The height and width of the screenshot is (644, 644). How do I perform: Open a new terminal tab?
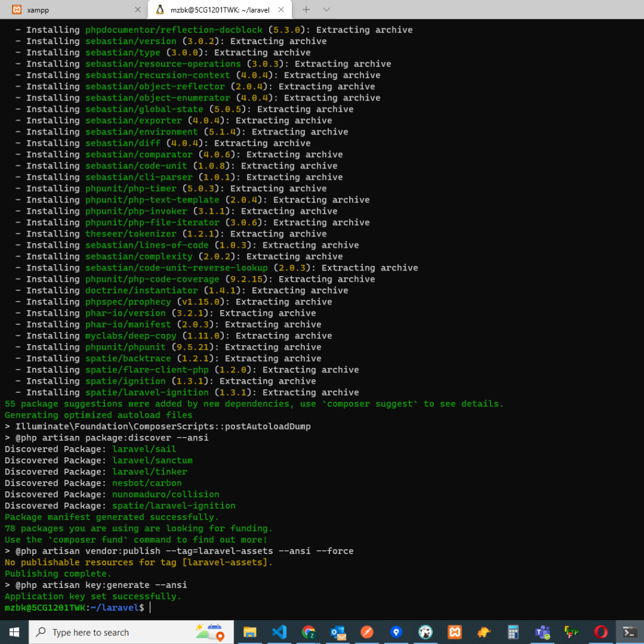tap(306, 9)
